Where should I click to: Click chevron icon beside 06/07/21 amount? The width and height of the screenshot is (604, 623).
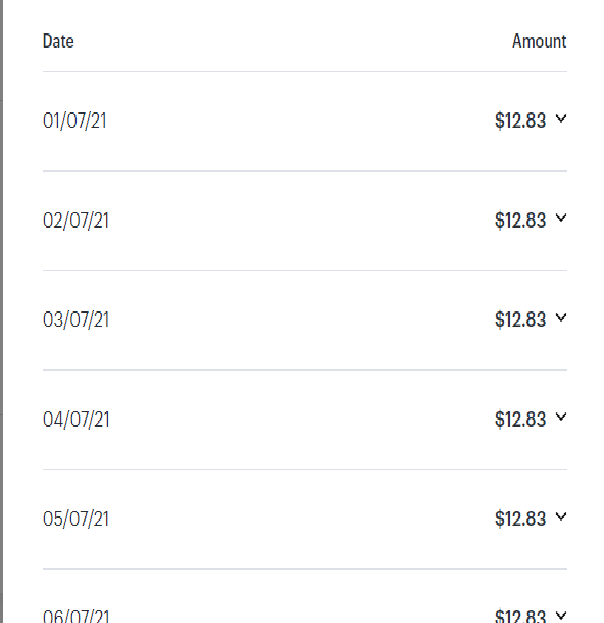click(x=561, y=615)
